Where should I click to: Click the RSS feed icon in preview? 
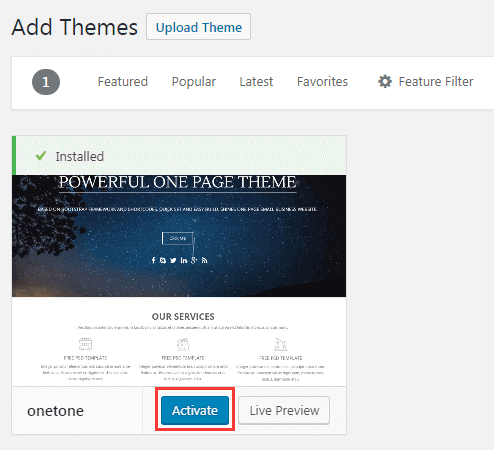point(204,260)
